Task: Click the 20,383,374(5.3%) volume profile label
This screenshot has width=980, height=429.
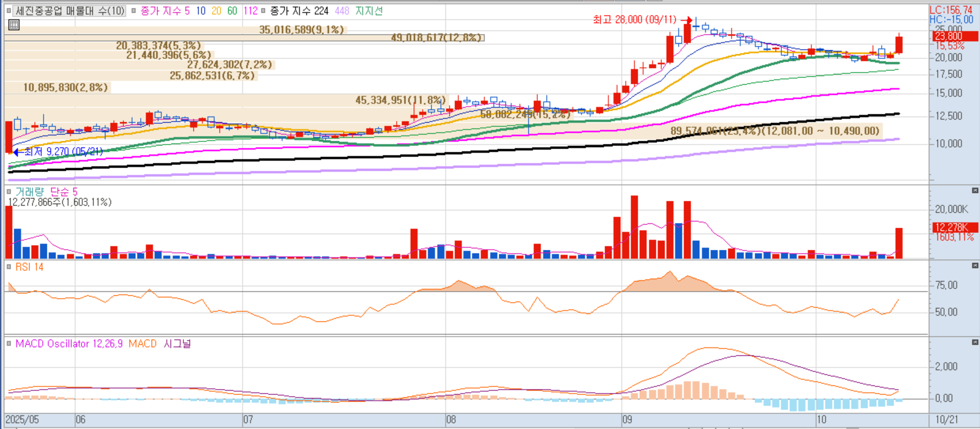Action: click(159, 46)
